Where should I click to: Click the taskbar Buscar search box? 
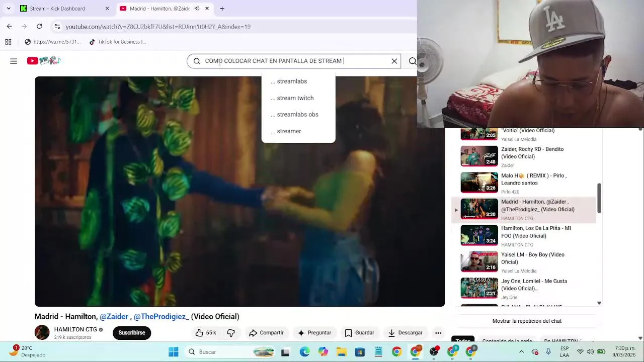pos(230,352)
